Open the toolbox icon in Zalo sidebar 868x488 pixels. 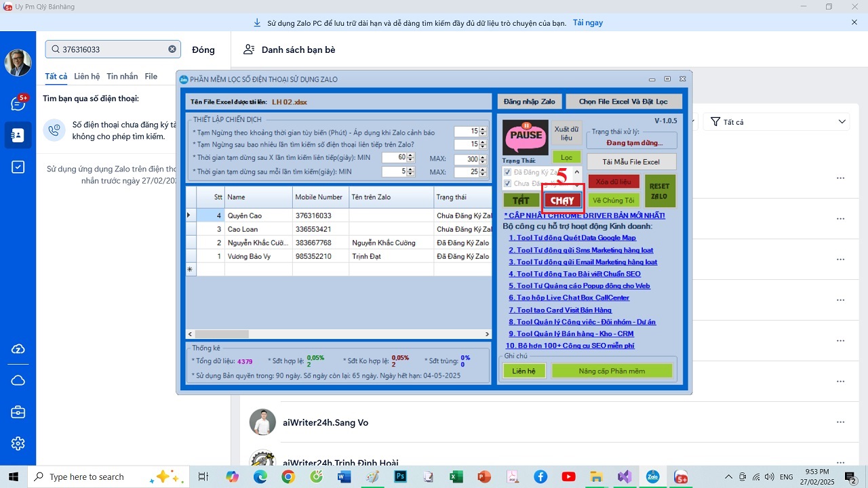click(x=18, y=412)
